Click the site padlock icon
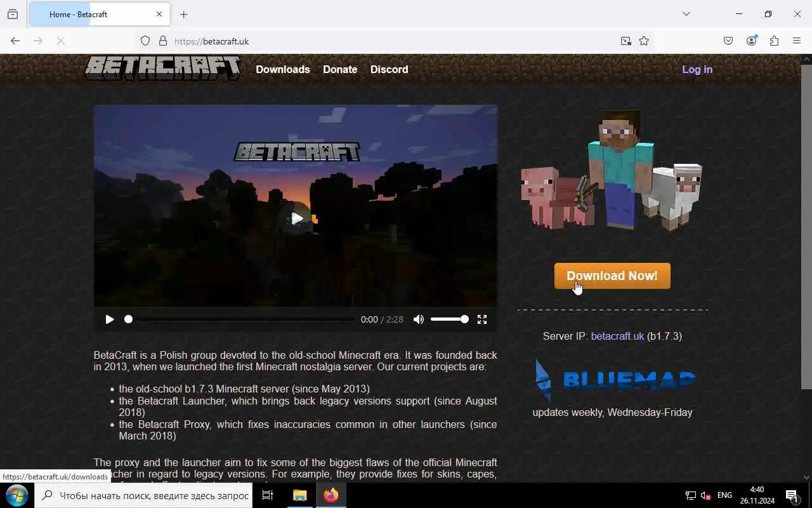The image size is (812, 508). click(x=163, y=41)
